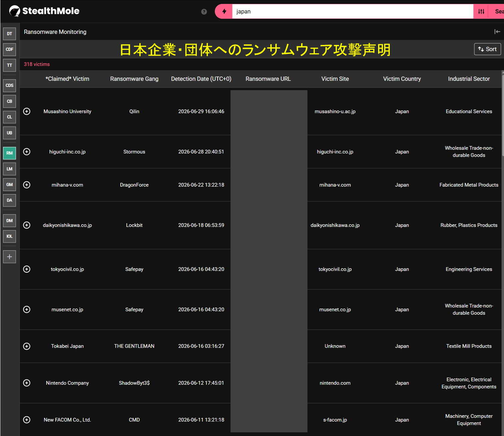
Task: Select the Stormous gang cell
Action: point(134,152)
